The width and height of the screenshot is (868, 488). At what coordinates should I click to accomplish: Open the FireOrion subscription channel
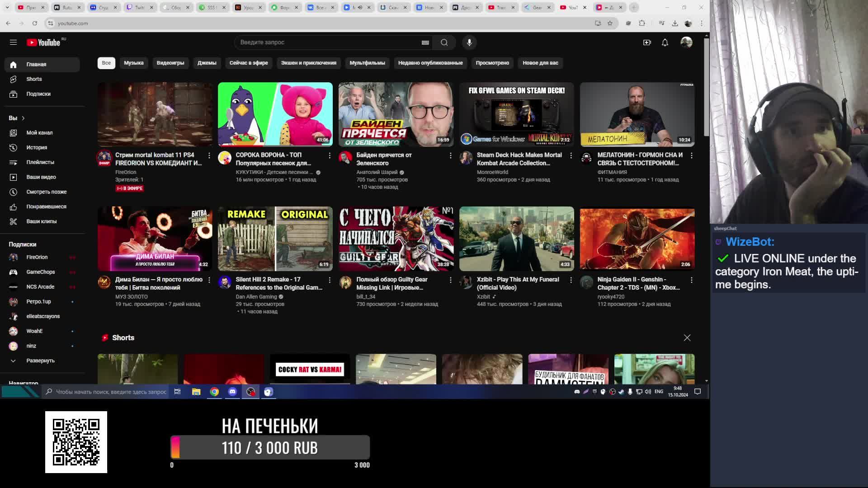point(37,257)
